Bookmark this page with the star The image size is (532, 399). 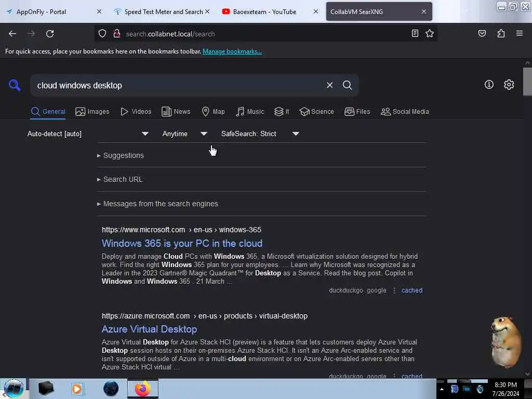pos(430,33)
